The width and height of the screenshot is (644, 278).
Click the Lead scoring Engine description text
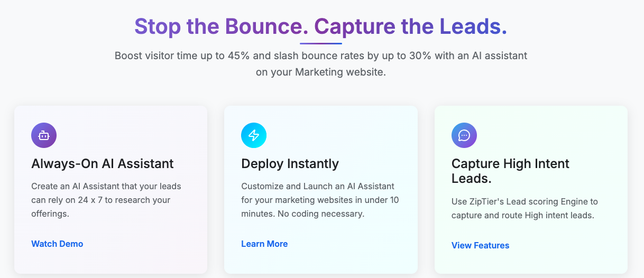[x=525, y=209]
